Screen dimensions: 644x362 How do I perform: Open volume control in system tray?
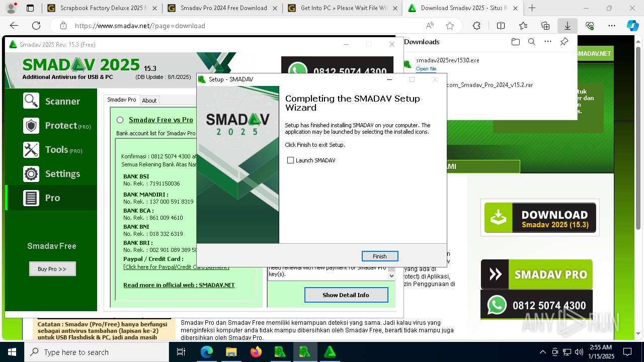[579, 352]
